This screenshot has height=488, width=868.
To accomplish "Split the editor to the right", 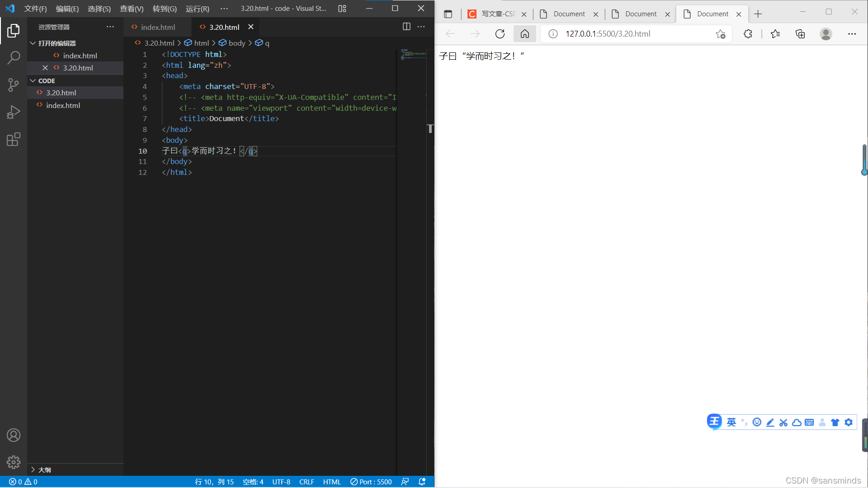I will tap(406, 27).
